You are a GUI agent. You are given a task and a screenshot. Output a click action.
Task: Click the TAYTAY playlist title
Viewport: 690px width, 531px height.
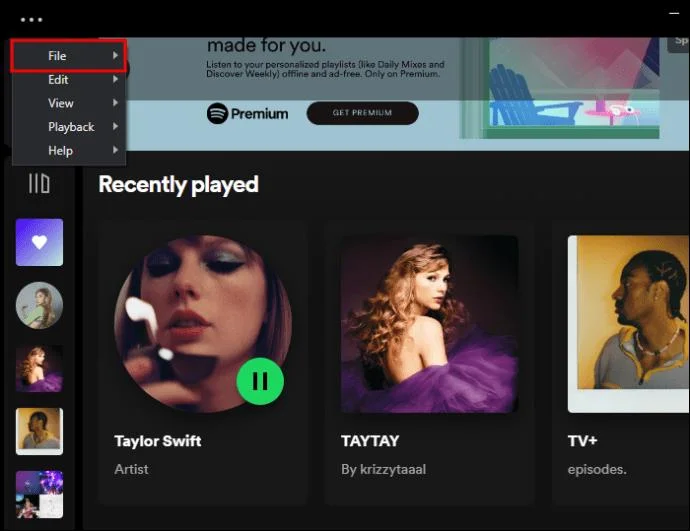coord(370,441)
